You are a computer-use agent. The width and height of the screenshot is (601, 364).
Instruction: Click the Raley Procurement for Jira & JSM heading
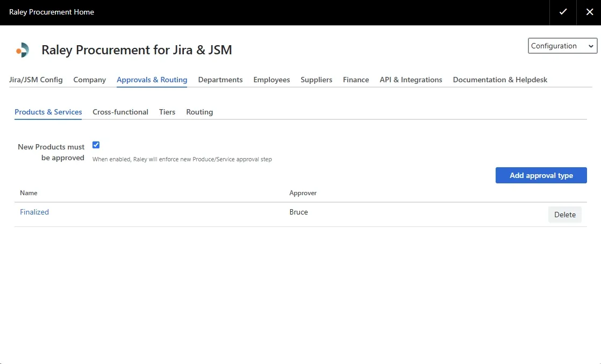[137, 50]
